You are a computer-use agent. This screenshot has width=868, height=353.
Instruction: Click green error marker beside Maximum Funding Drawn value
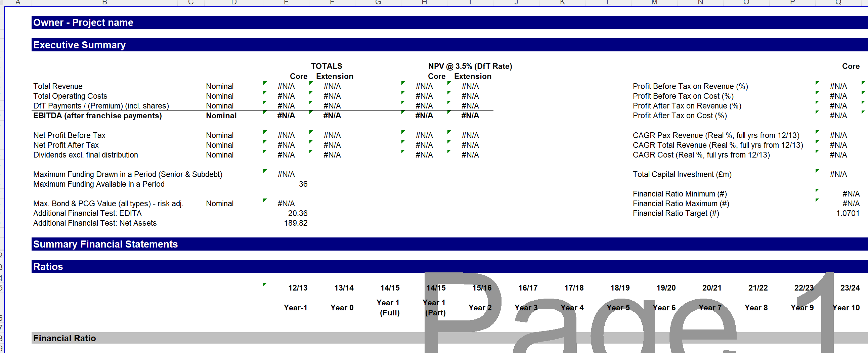click(265, 171)
